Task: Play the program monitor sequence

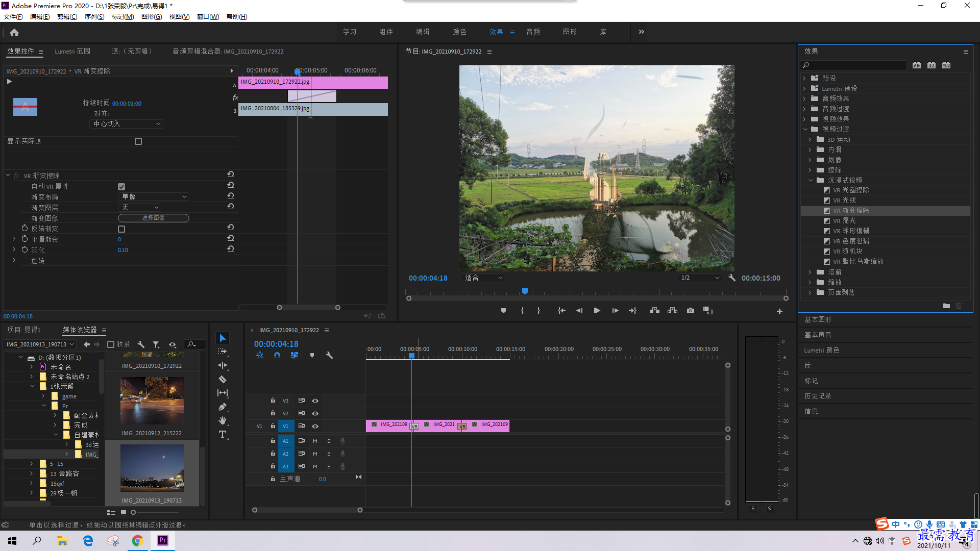Action: point(597,311)
